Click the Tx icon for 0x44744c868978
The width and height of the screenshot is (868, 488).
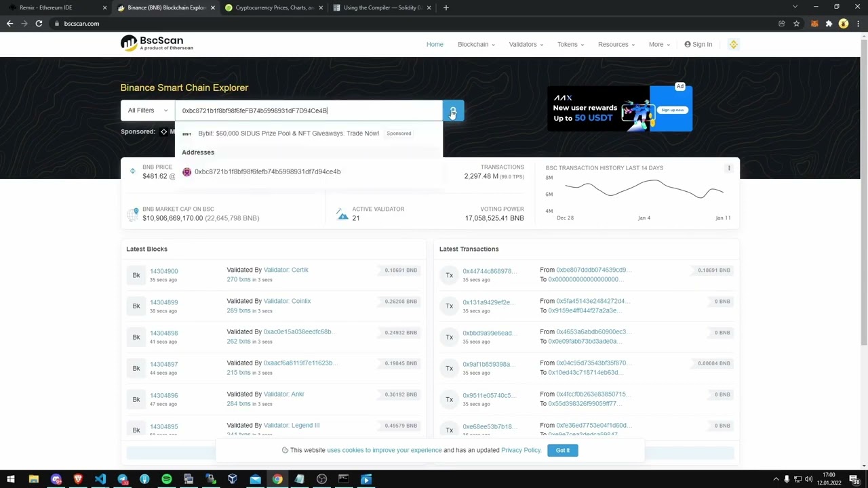point(449,275)
